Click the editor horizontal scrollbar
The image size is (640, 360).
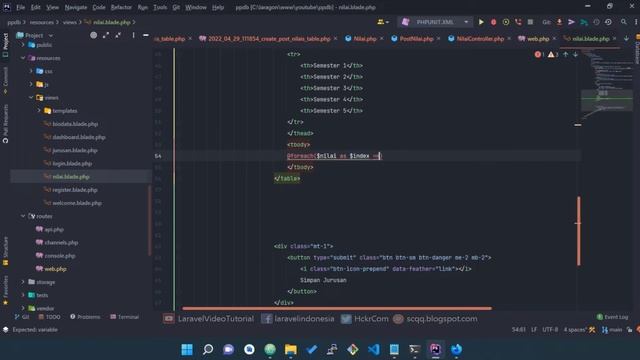[x=337, y=309]
